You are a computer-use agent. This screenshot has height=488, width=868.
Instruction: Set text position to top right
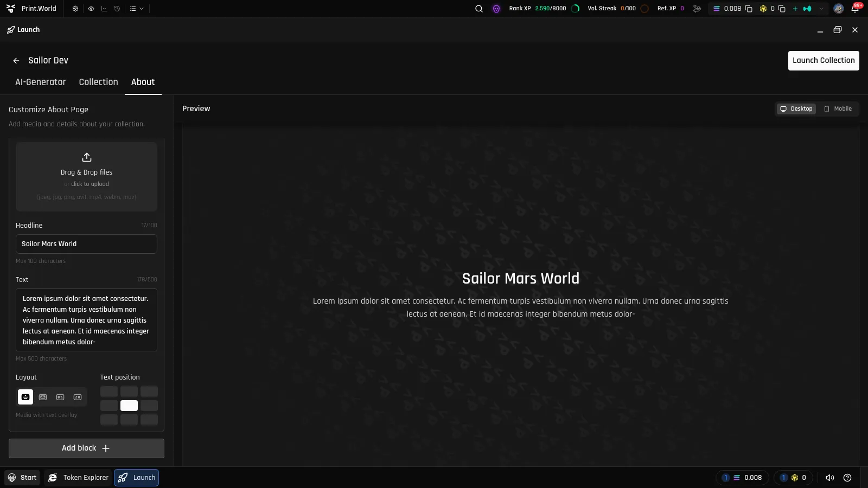coord(149,391)
